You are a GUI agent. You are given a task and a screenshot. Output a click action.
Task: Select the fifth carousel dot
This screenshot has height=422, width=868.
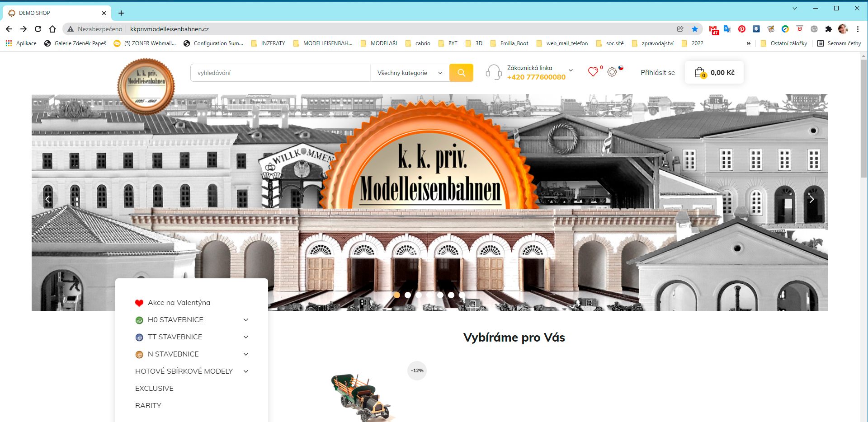[x=440, y=295]
